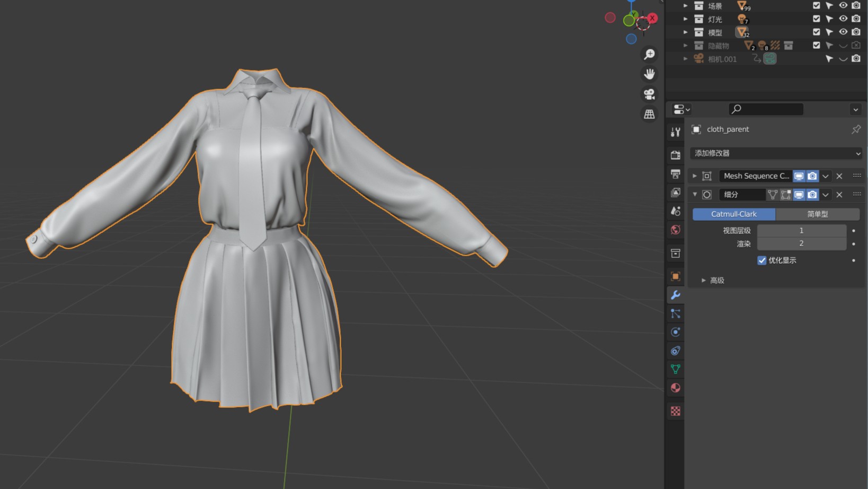Toggle camera view with the camera icon
This screenshot has width=868, height=489.
(649, 94)
